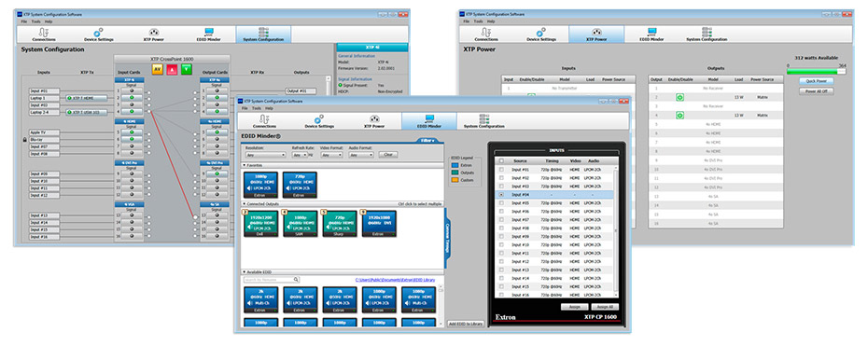Click the green video tie button
868x346 pixels.
[187, 69]
